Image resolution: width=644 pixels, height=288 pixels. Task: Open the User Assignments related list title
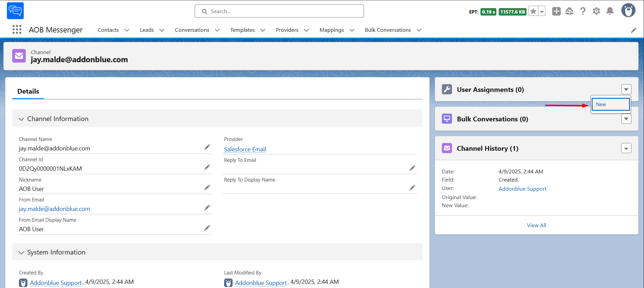coord(490,90)
